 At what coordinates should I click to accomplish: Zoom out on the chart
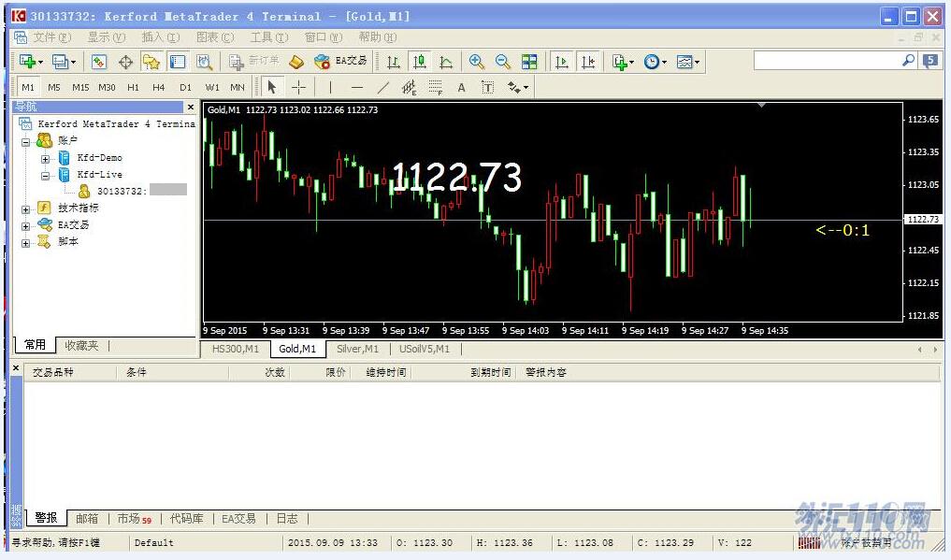click(x=503, y=61)
